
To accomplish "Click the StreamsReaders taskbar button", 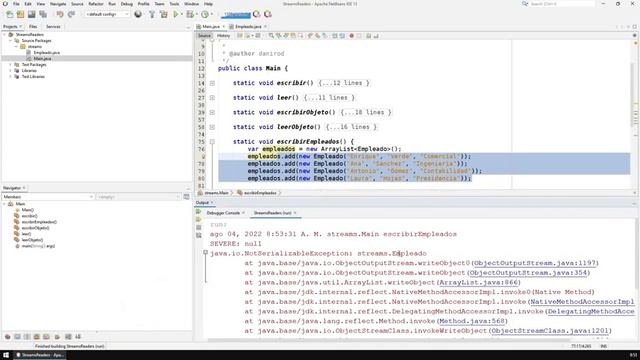I will (x=40, y=355).
